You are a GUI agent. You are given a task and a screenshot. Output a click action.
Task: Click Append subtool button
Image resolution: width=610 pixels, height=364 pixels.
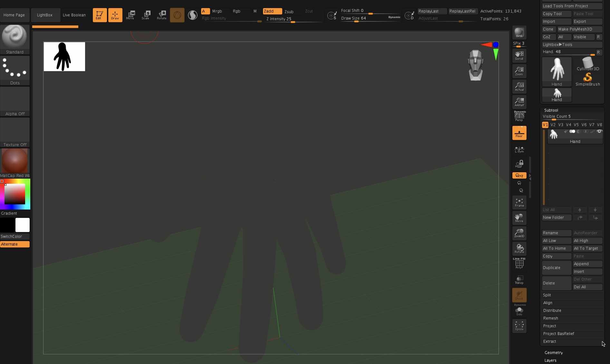[587, 264]
